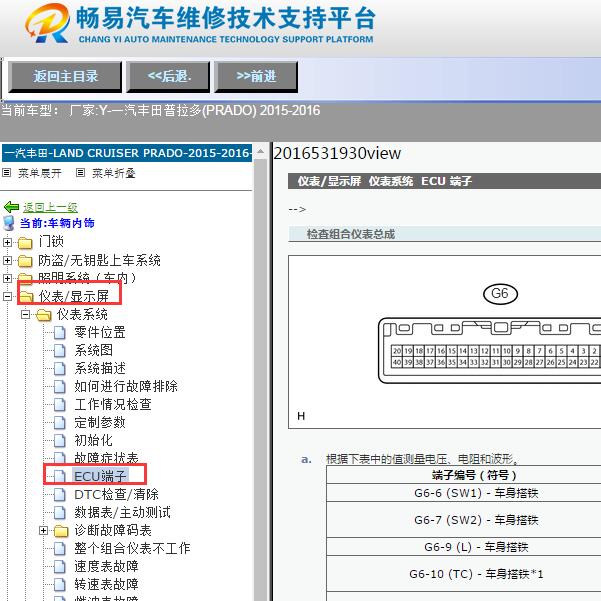The height and width of the screenshot is (601, 601).
Task: Select 仪表/显示屏 in the tree
Action: point(74,296)
